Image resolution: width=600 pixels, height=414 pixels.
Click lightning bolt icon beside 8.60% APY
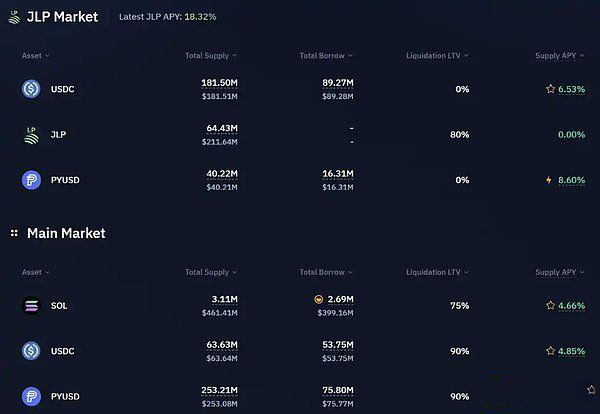pyautogui.click(x=548, y=180)
